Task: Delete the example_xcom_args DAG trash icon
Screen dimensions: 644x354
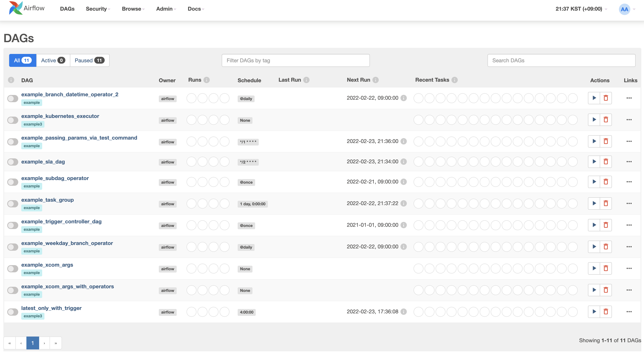Action: [605, 268]
